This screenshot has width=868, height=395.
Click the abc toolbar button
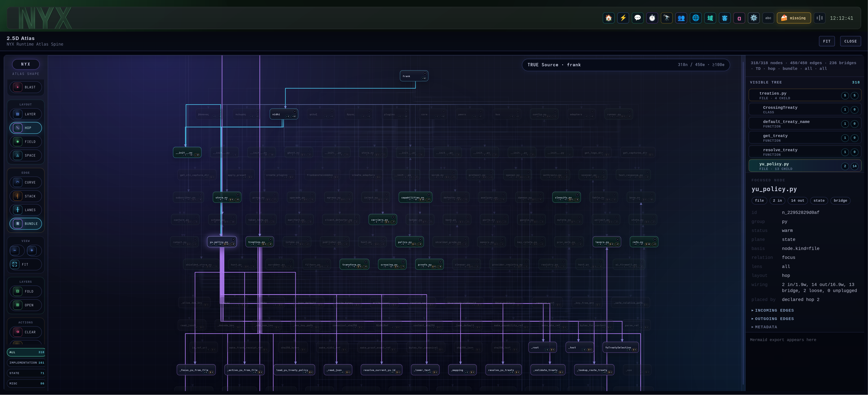coord(768,18)
